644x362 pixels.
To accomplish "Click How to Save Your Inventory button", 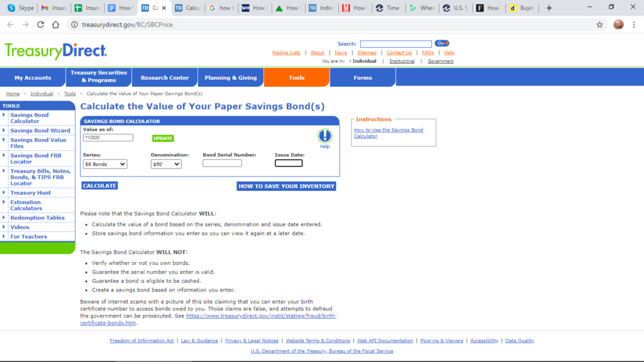I will (x=286, y=186).
